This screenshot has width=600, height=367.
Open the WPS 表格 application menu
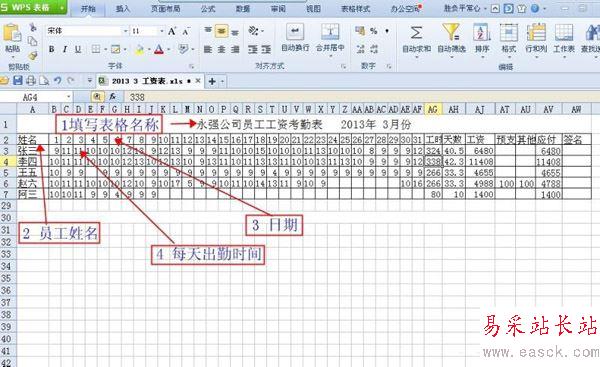coord(33,7)
